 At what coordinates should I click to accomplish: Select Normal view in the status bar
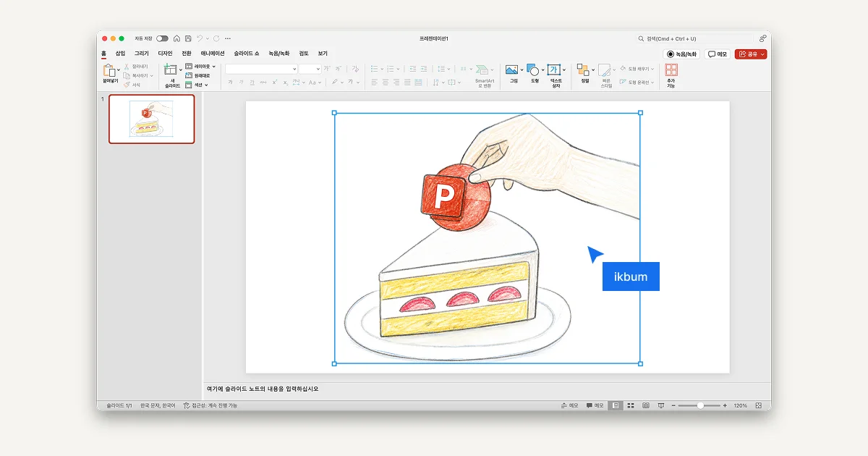coord(616,405)
